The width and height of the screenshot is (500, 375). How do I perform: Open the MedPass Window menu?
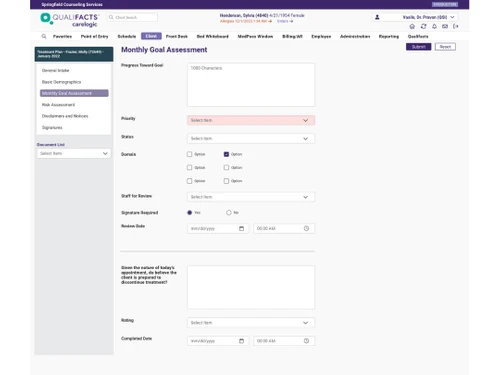click(255, 36)
